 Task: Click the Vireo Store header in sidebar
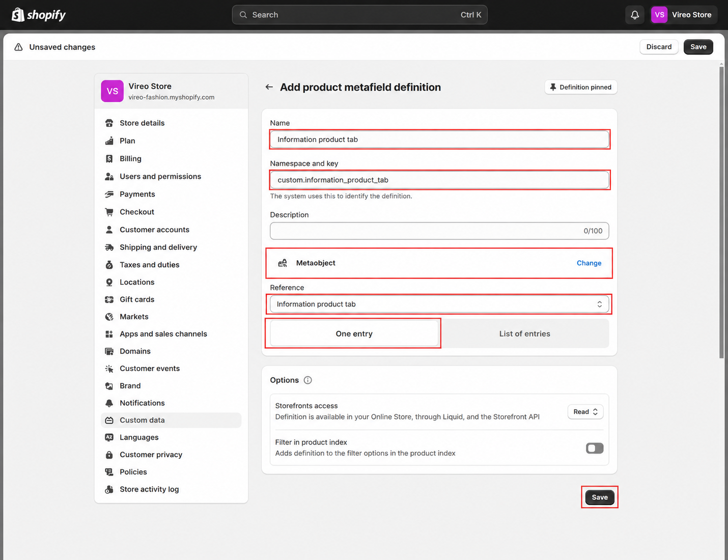click(171, 91)
